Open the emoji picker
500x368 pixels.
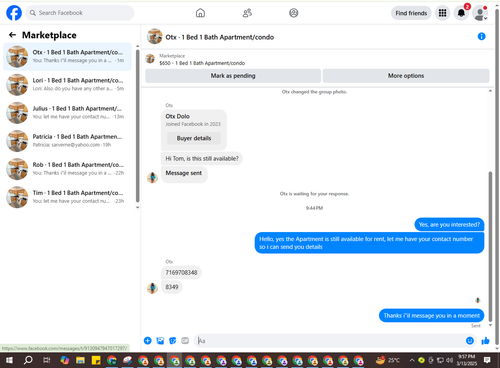pos(470,340)
